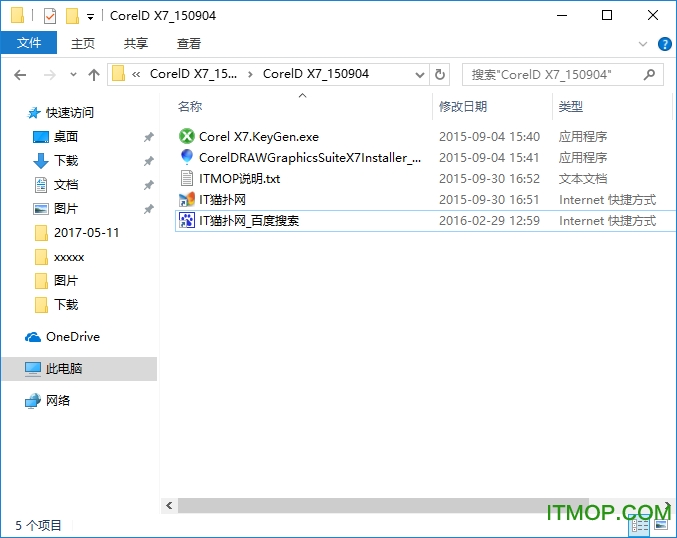The width and height of the screenshot is (677, 538).
Task: Click the New Folder icon in title bar
Action: [72, 16]
